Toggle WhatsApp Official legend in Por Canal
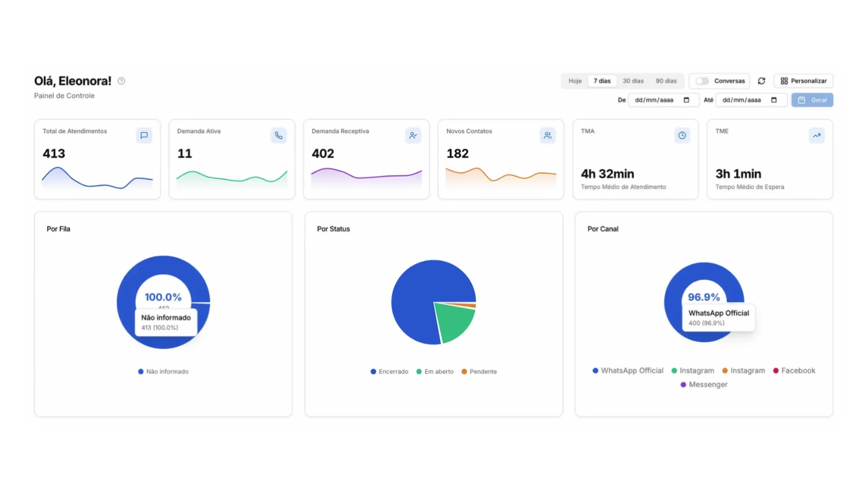Image resolution: width=868 pixels, height=488 pixels. [x=628, y=371]
